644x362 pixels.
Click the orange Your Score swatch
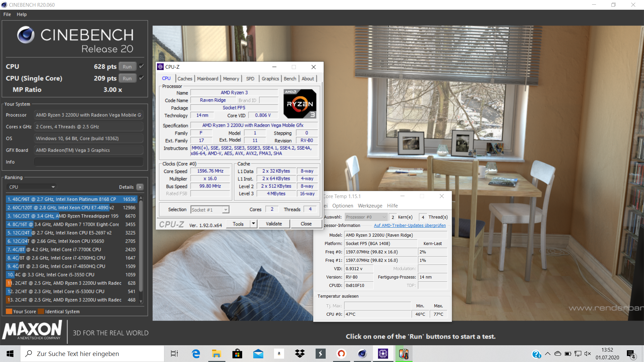9,311
